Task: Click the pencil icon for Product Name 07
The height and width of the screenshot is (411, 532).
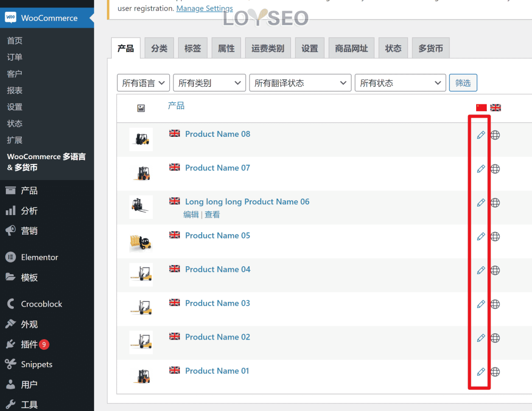Action: pyautogui.click(x=481, y=169)
